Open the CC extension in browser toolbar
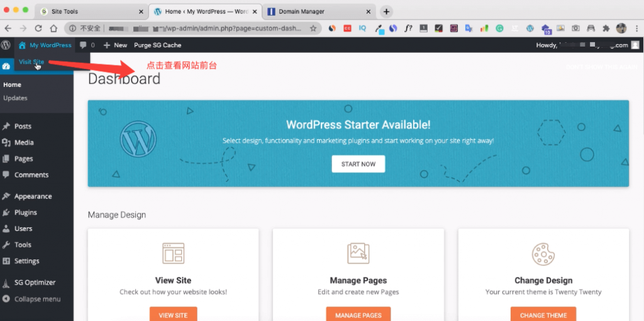The height and width of the screenshot is (321, 644). click(x=347, y=28)
